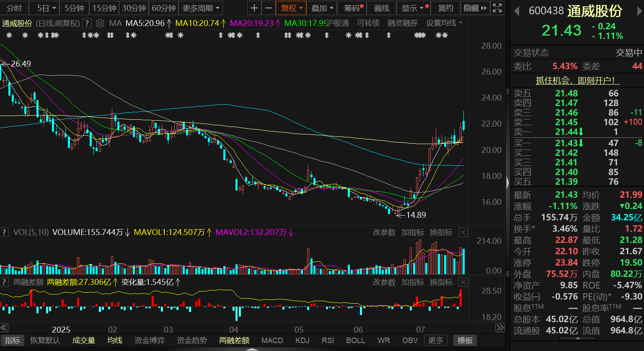Open the 更多 indicators list

[x=436, y=340]
